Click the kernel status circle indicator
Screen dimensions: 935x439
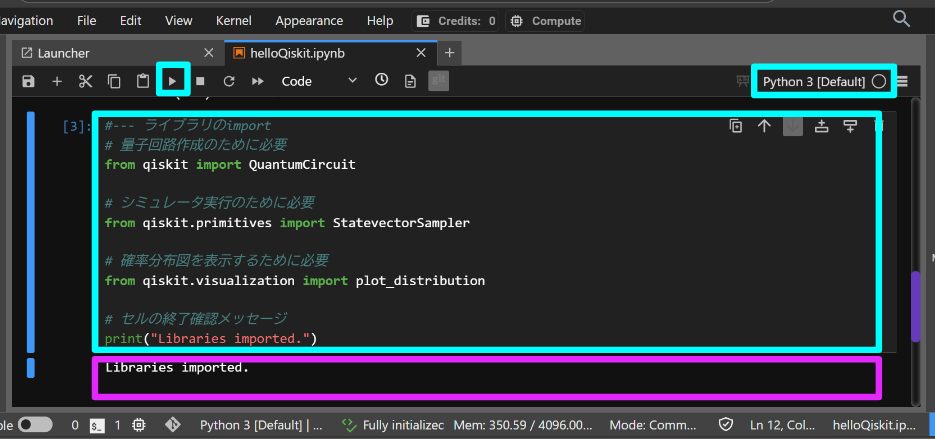point(879,82)
